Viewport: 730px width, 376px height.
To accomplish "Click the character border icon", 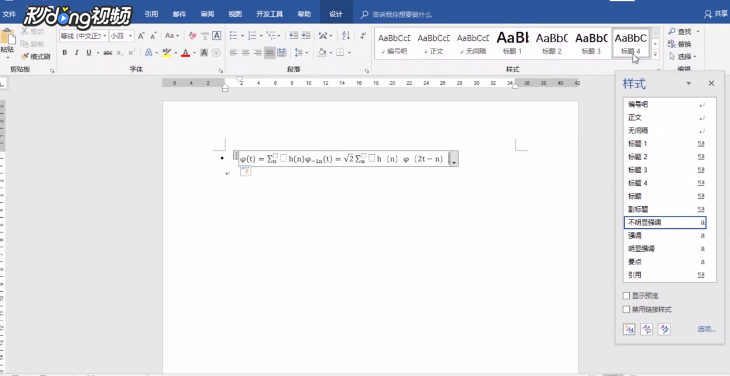I will pyautogui.click(x=216, y=36).
